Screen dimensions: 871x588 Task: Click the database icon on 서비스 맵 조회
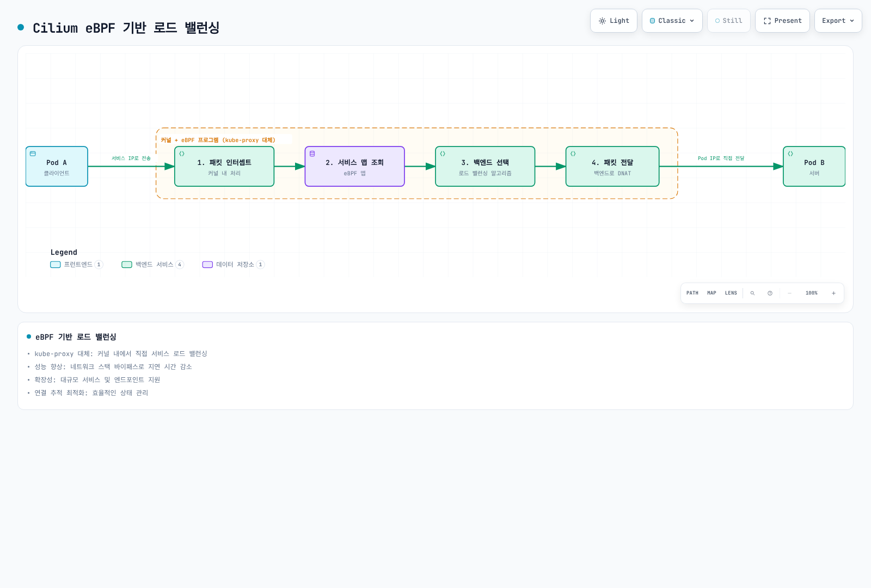point(312,154)
